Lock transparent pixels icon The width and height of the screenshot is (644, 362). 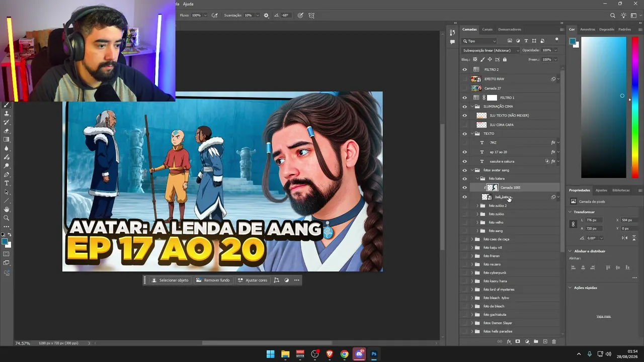point(475,59)
